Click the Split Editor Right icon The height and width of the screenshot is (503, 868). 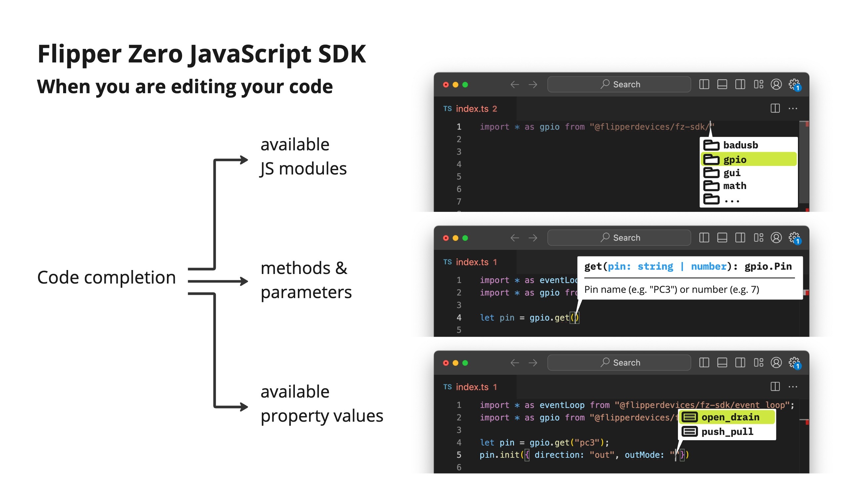pos(775,108)
